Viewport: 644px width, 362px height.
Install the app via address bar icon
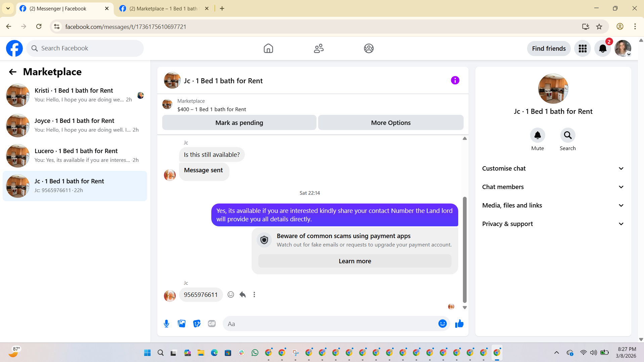586,27
